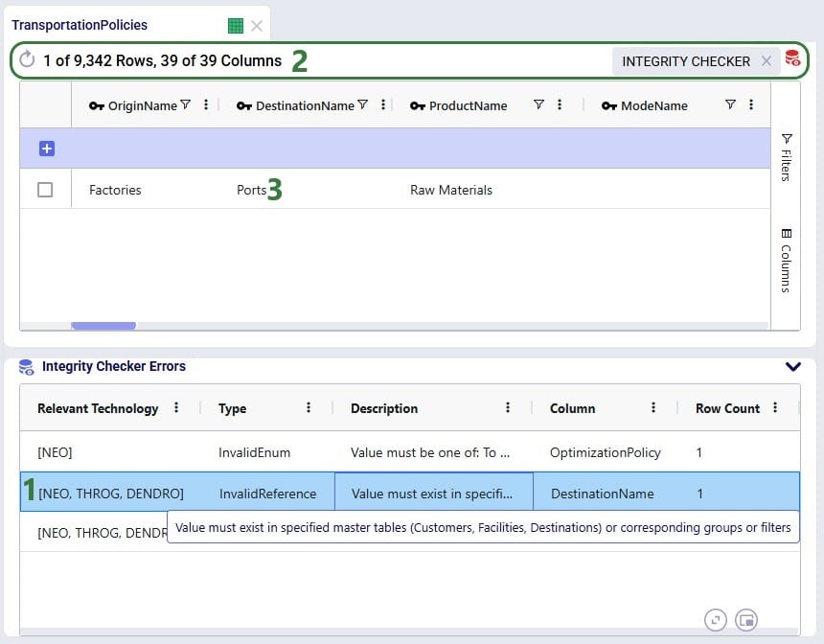Image resolution: width=824 pixels, height=644 pixels.
Task: Select the InvalidEnum error row
Action: pyautogui.click(x=254, y=452)
